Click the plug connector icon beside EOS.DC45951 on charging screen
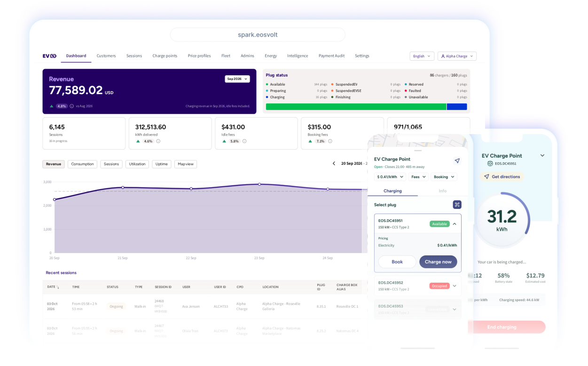 [490, 164]
